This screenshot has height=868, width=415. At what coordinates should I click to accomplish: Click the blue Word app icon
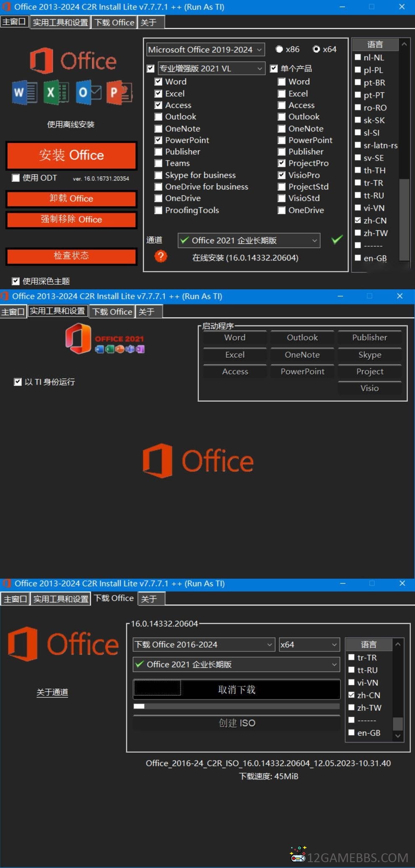(25, 92)
